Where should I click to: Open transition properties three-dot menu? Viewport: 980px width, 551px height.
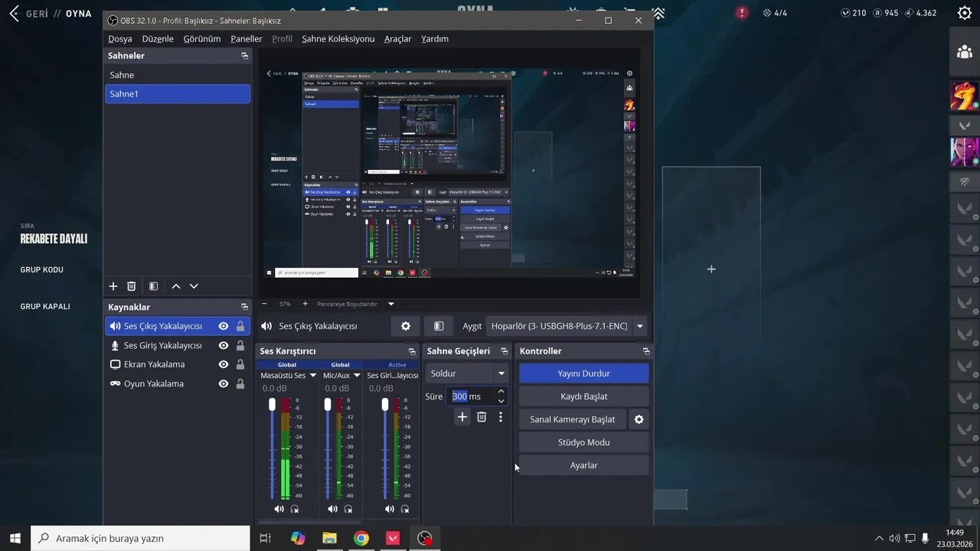[501, 417]
